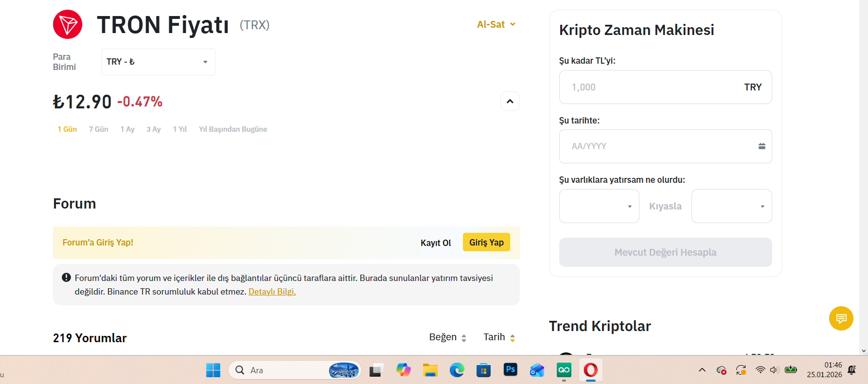Viewport: 868px width, 384px height.
Task: Click the cloud sync error tray icon
Action: click(x=722, y=370)
